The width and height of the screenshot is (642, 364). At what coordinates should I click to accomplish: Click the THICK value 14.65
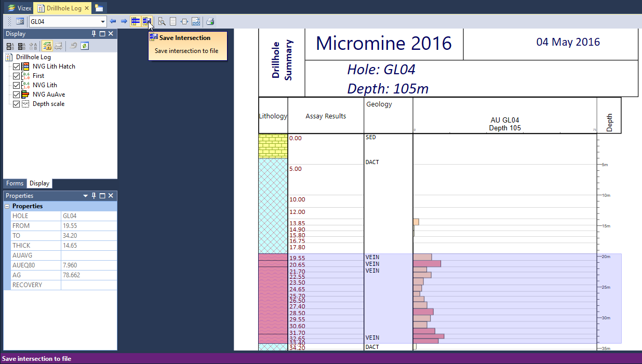89,246
